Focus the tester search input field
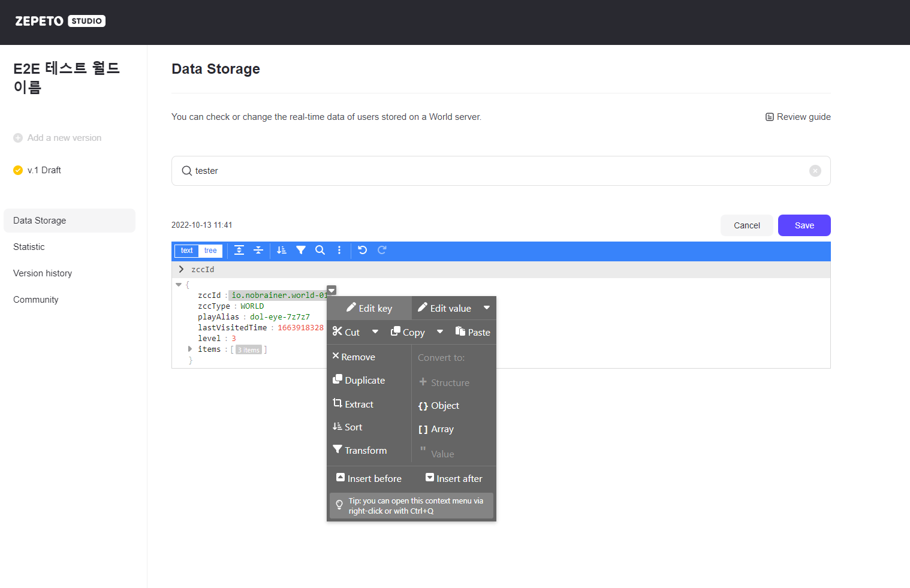The height and width of the screenshot is (588, 910). coord(501,171)
